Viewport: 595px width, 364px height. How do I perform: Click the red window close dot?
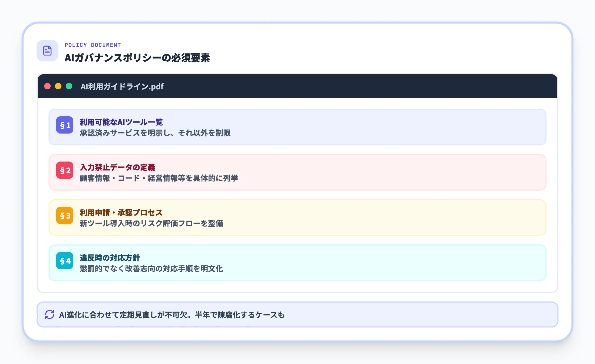coord(47,86)
